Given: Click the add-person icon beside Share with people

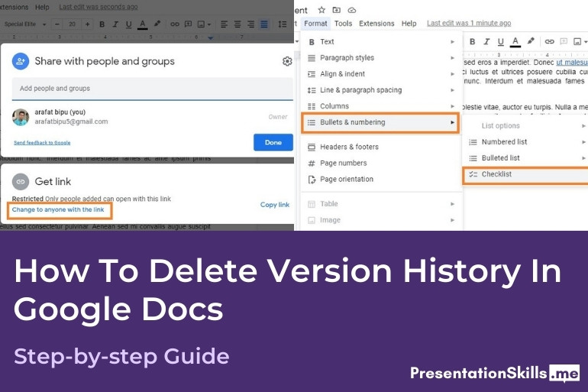Looking at the screenshot, I should click(x=21, y=61).
